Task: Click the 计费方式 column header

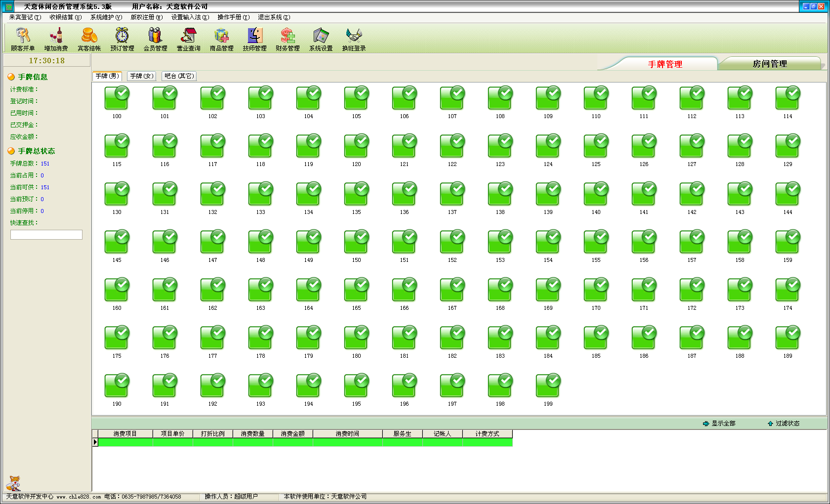Action: click(487, 434)
